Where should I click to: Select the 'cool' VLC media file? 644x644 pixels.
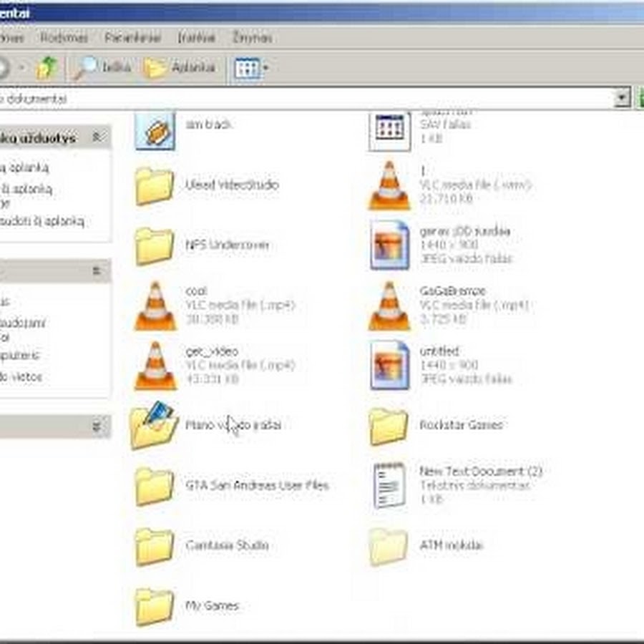pos(215,305)
